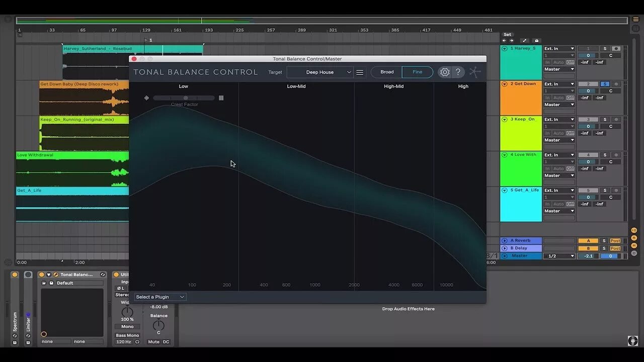Click hot-swap icon on Tonal Balance device
Image resolution: width=644 pixels, height=362 pixels.
(x=103, y=275)
